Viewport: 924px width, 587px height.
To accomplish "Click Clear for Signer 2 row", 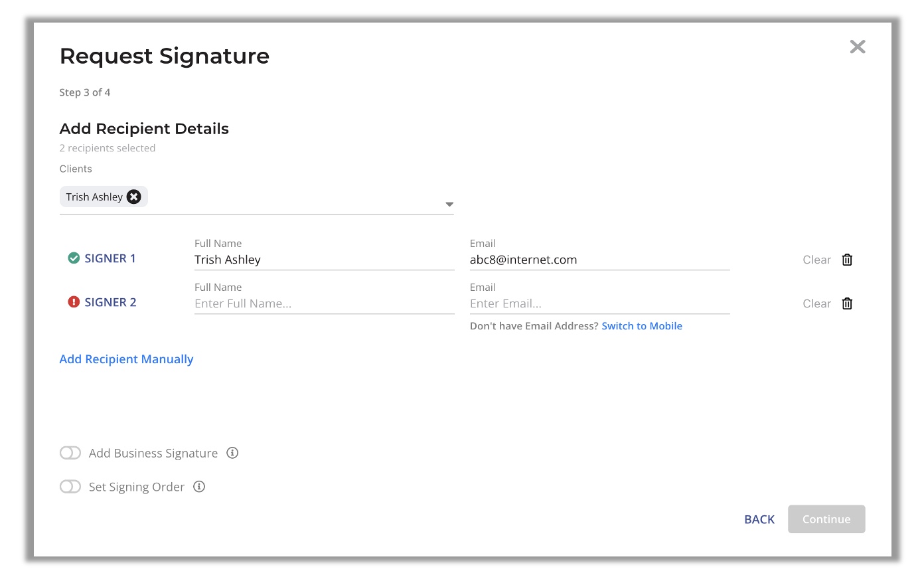I will tap(816, 303).
